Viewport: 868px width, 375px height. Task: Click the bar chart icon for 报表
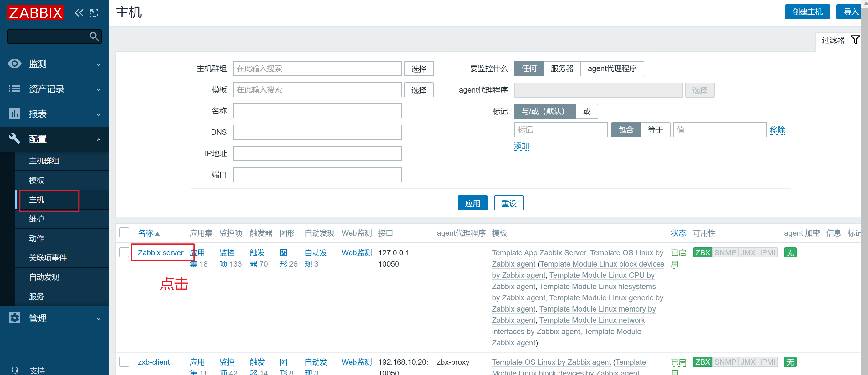[x=14, y=114]
